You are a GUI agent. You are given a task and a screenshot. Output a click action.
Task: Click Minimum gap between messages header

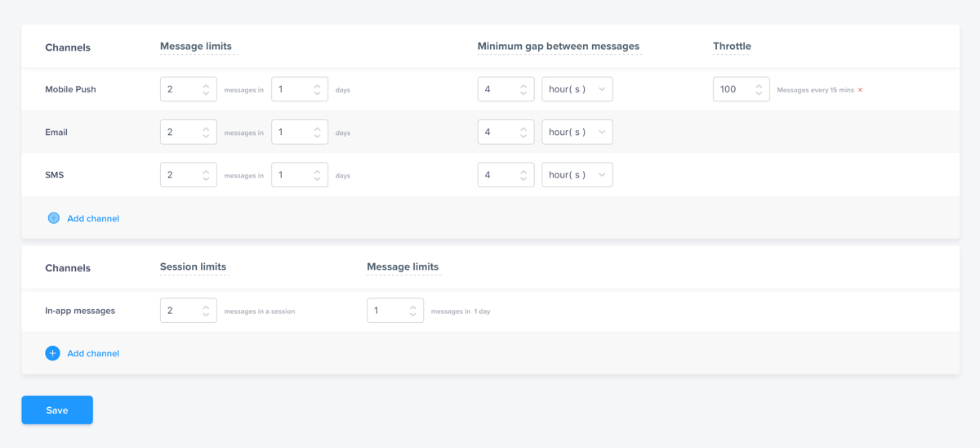click(558, 47)
